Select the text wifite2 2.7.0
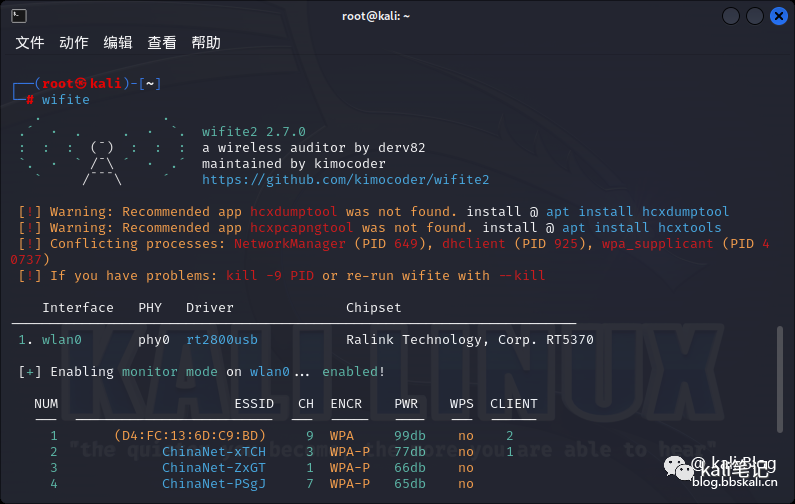Image resolution: width=795 pixels, height=504 pixels. click(254, 132)
